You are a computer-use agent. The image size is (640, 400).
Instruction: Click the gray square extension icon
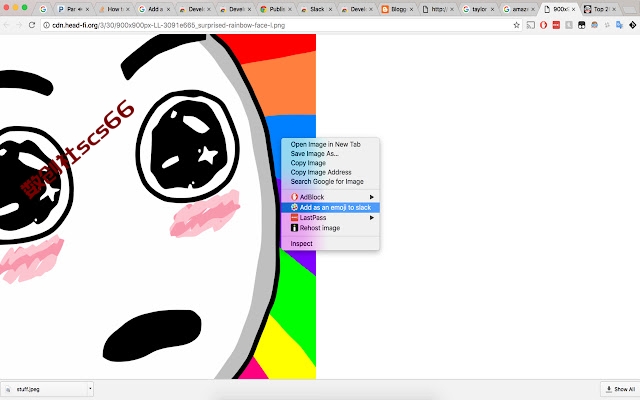(x=569, y=25)
